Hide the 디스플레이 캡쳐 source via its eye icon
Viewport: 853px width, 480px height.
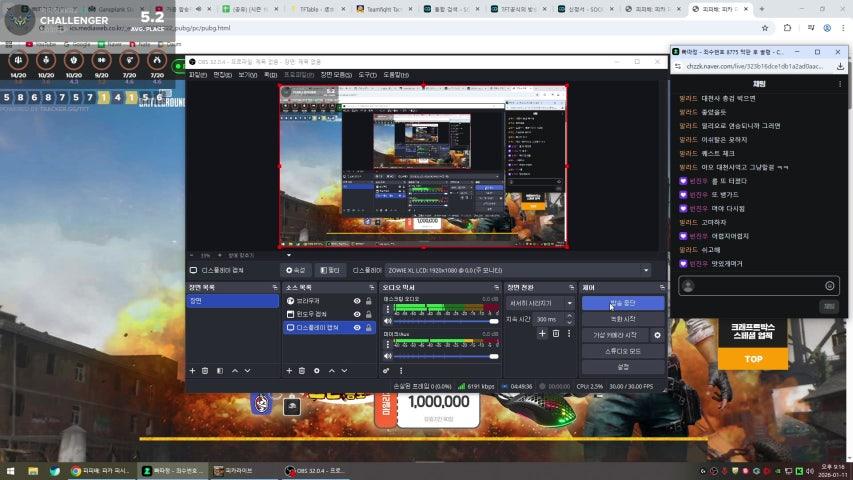click(x=357, y=327)
